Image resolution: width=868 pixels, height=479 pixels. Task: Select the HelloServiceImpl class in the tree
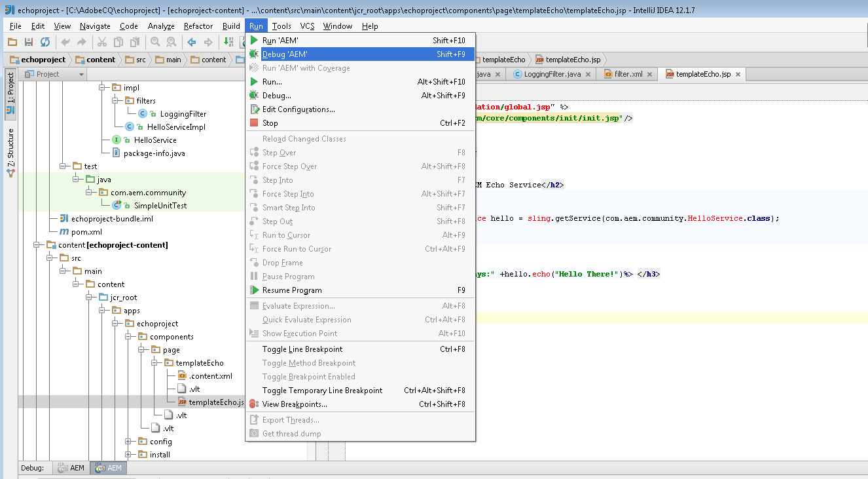(x=176, y=127)
